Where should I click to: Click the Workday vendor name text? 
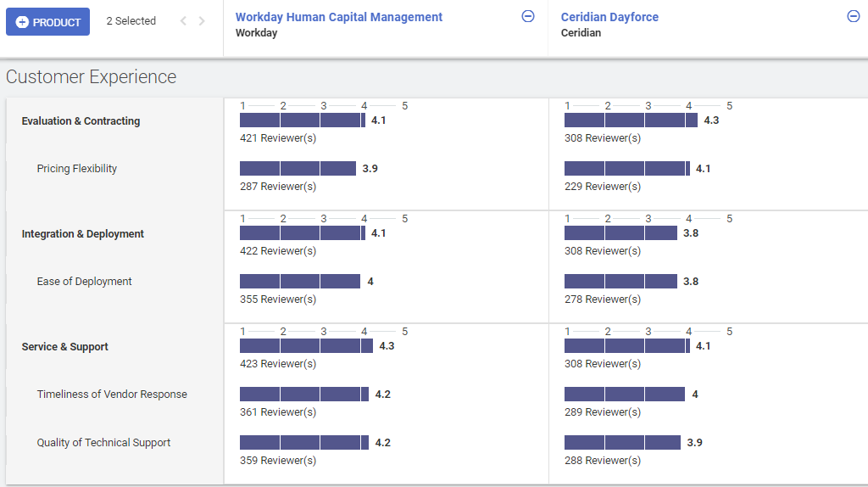(x=256, y=33)
